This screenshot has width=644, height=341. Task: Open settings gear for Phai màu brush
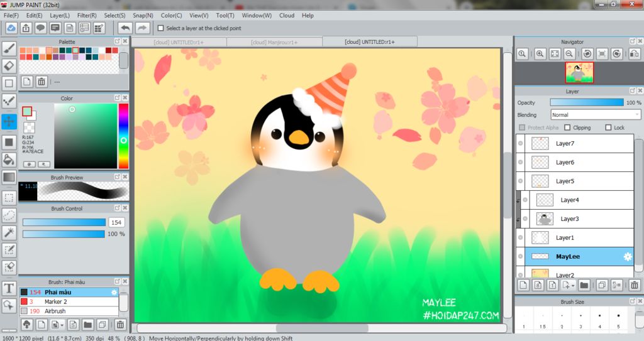click(x=114, y=292)
